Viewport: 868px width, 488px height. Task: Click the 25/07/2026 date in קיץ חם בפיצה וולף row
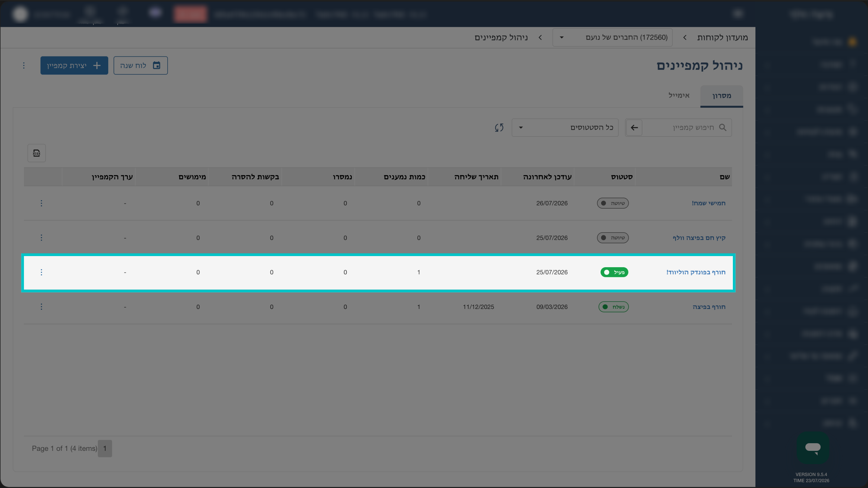pyautogui.click(x=552, y=238)
